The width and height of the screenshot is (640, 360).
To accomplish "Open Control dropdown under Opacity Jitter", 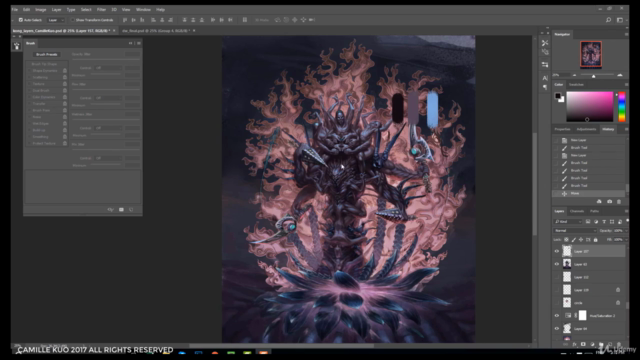I will pos(108,68).
